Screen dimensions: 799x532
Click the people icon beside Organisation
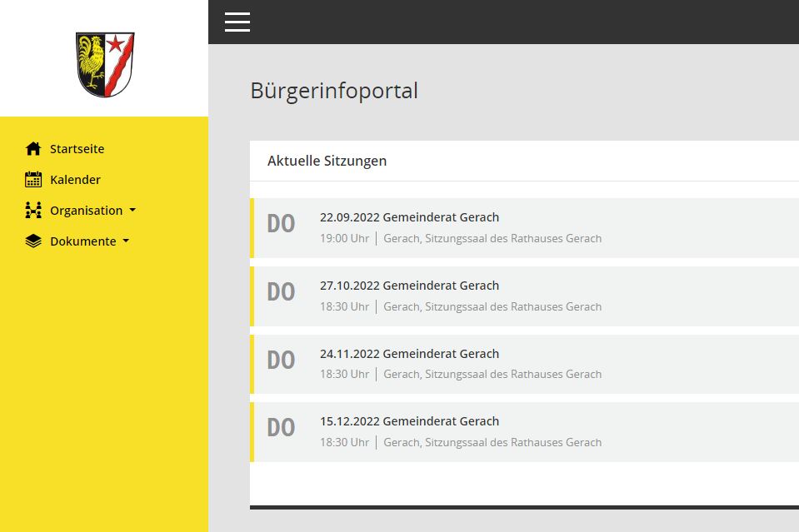[33, 211]
